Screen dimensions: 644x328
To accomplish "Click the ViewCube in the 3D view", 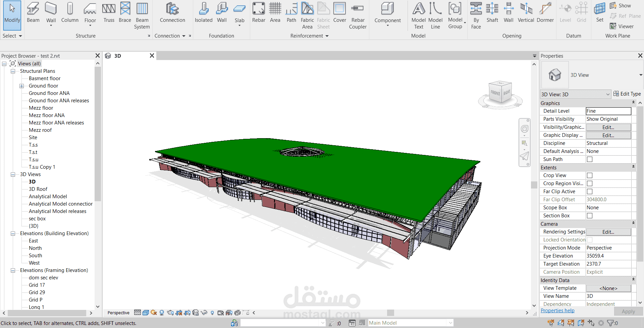I will pos(500,93).
